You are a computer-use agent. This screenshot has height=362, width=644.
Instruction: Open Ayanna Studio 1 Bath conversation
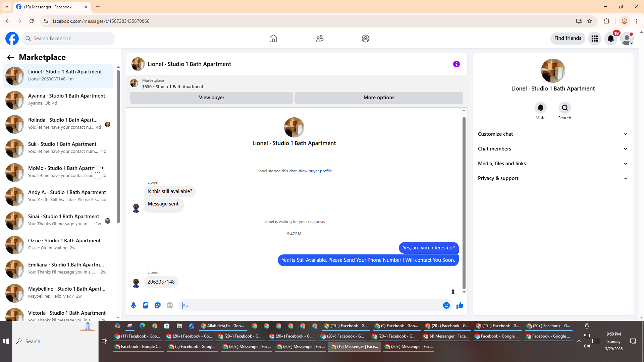tap(58, 100)
